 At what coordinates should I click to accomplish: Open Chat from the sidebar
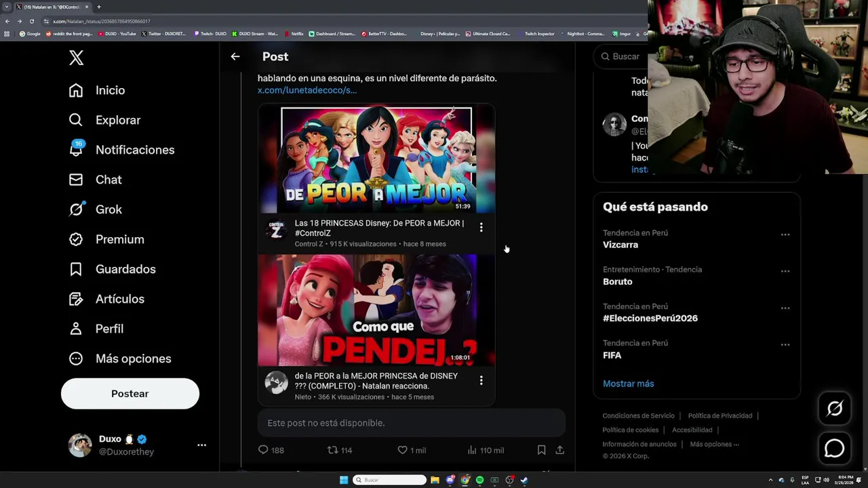(x=95, y=180)
